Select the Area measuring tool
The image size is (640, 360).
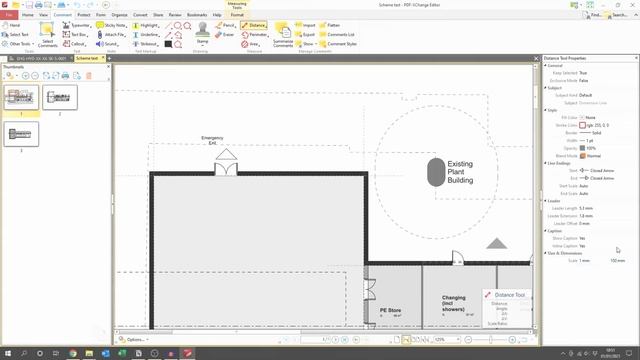pos(251,44)
